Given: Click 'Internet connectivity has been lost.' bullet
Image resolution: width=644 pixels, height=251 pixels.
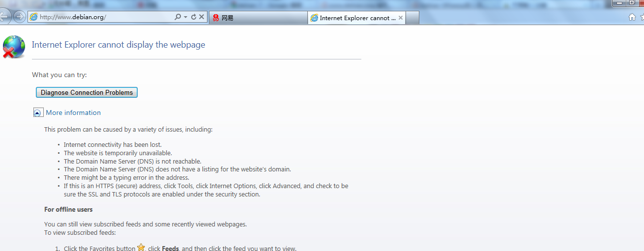Looking at the screenshot, I should tap(113, 144).
